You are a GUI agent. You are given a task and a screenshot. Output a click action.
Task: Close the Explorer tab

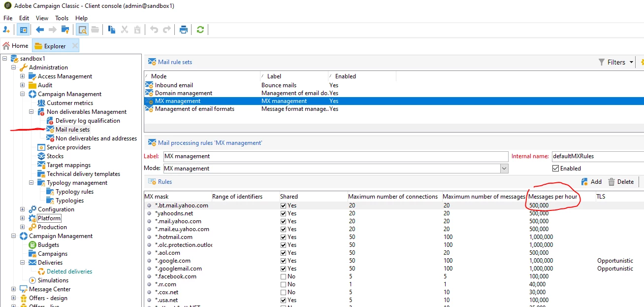(75, 46)
